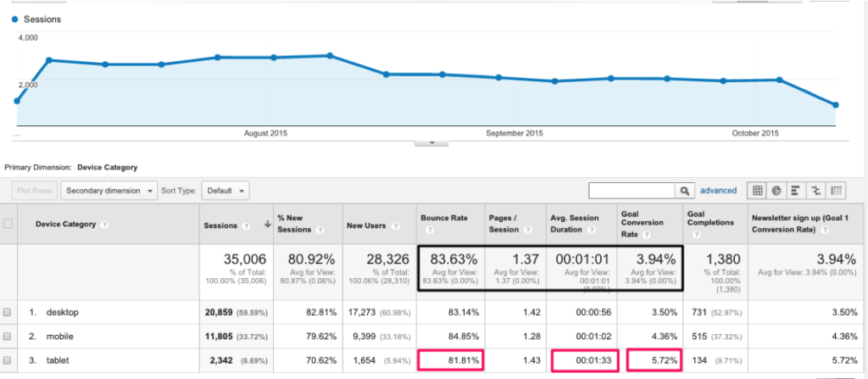The image size is (868, 379).
Task: Click desktop % new sessions 82.81%
Action: point(321,312)
